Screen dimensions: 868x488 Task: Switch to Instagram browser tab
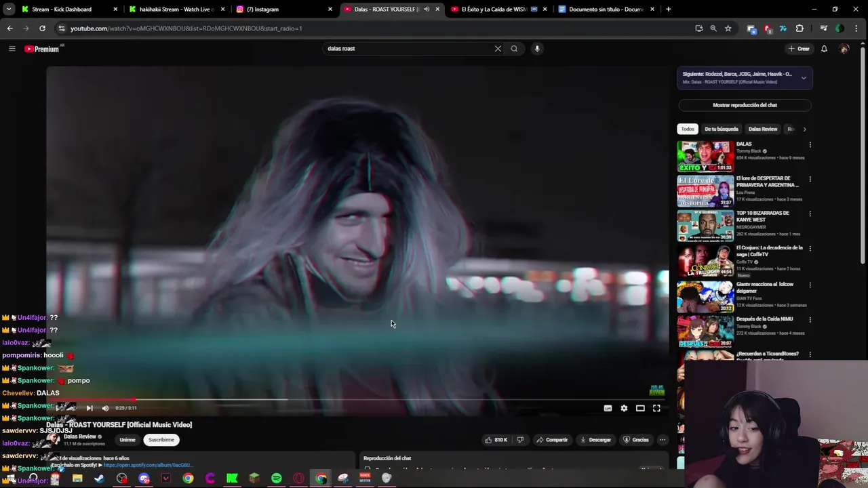pyautogui.click(x=283, y=9)
